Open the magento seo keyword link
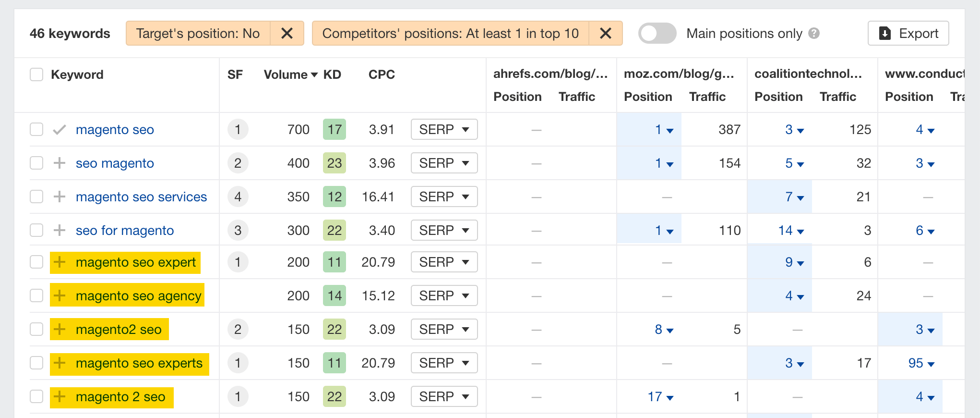This screenshot has height=418, width=980. click(x=115, y=129)
